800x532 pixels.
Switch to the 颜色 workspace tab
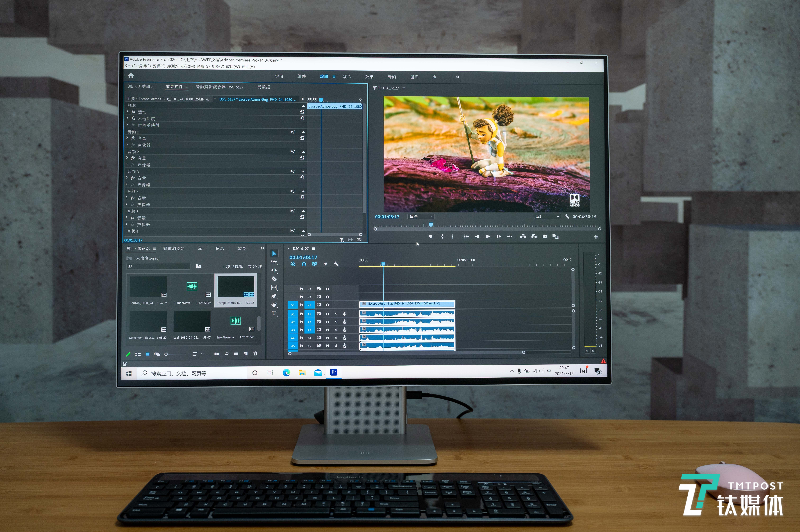[347, 77]
